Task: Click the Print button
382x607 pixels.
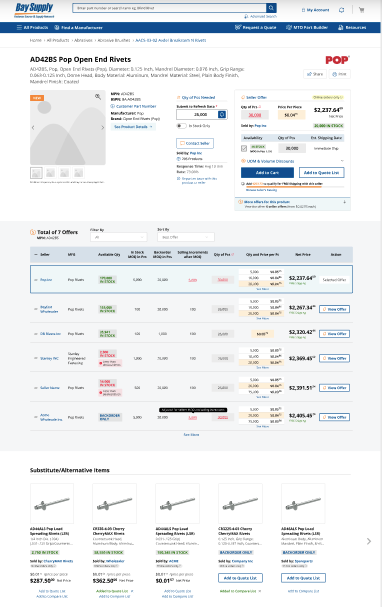Action: [339, 74]
